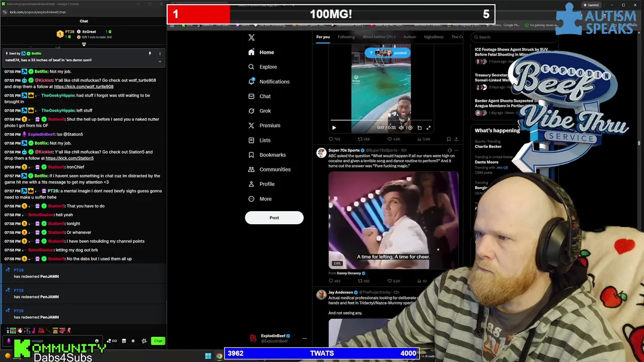This screenshot has height=362, width=644.
Task: Open the X logo home icon
Action: (252, 37)
